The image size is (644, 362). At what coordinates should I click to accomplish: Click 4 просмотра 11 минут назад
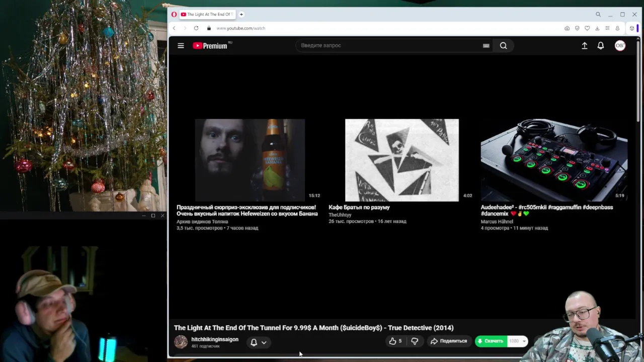tap(514, 228)
